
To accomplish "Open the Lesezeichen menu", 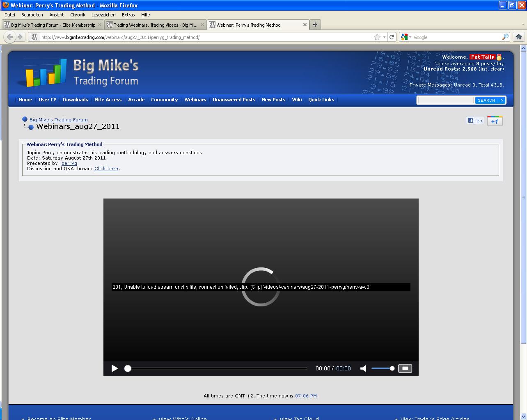I will [x=103, y=15].
